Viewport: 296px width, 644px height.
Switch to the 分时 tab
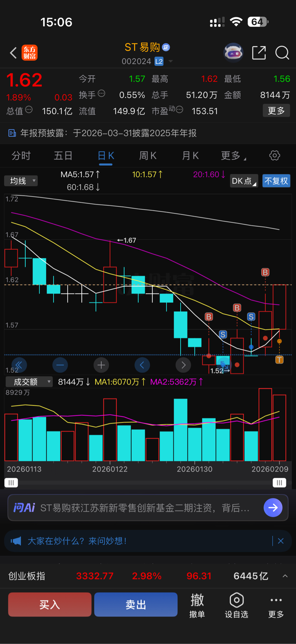[21, 156]
